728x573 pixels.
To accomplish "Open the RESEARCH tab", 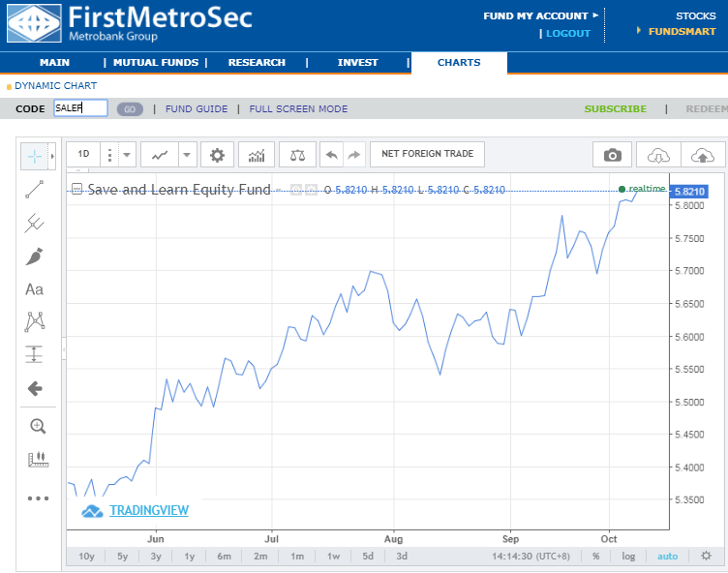I will [257, 62].
